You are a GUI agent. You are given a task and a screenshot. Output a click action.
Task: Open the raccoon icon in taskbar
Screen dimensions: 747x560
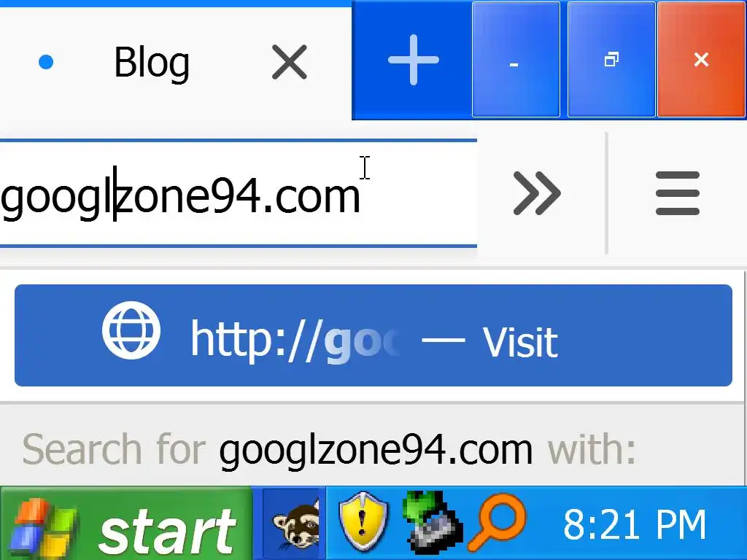point(295,524)
